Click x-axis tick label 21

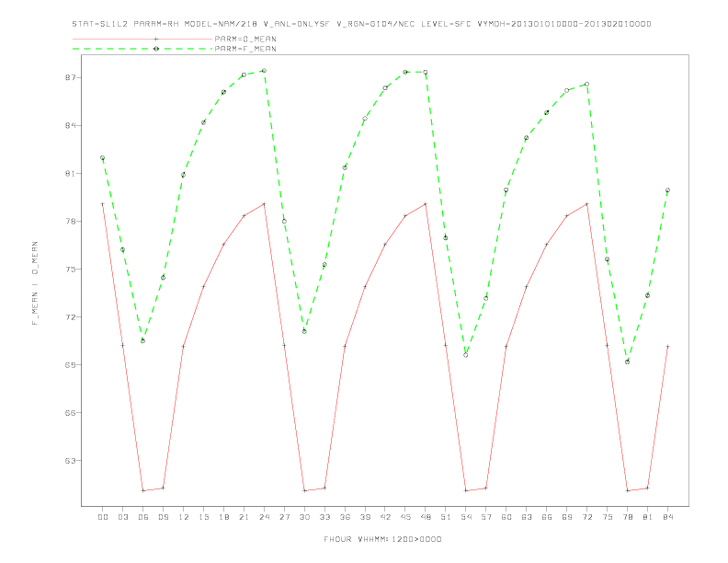pos(244,517)
